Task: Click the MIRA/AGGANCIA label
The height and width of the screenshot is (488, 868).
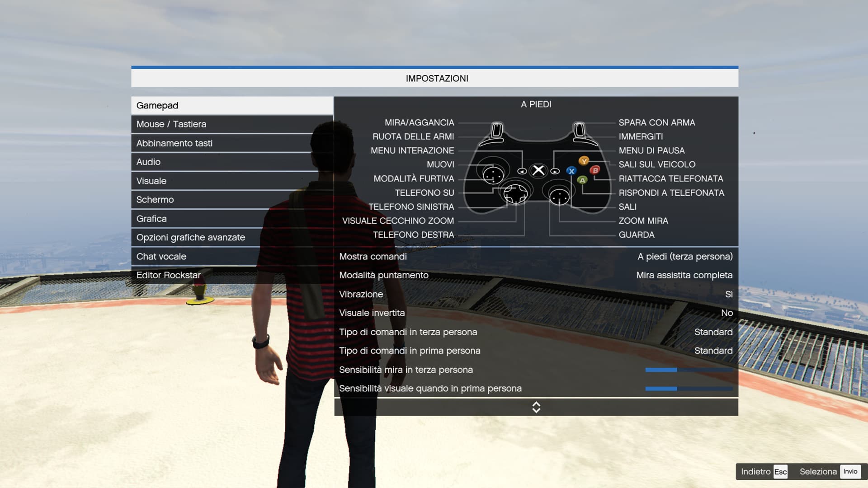Action: click(x=419, y=122)
